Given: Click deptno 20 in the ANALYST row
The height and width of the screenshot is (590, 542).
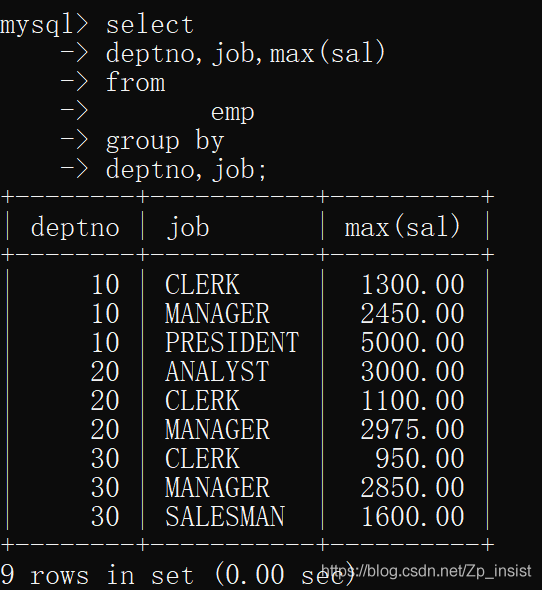Looking at the screenshot, I should point(105,371).
